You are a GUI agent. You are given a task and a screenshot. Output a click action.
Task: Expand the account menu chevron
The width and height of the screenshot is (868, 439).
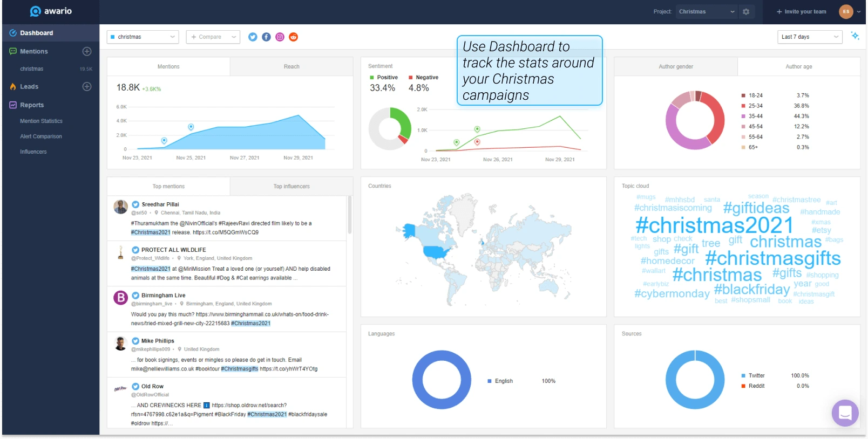859,11
